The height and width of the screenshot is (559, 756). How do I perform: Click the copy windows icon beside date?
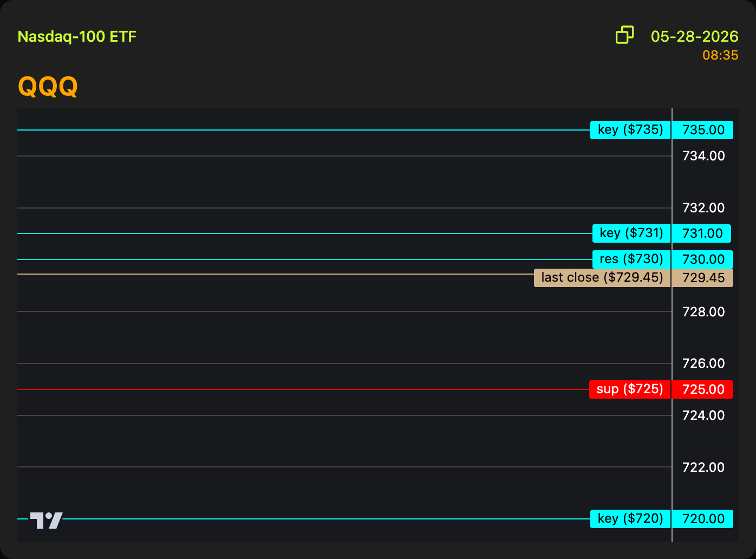[624, 35]
